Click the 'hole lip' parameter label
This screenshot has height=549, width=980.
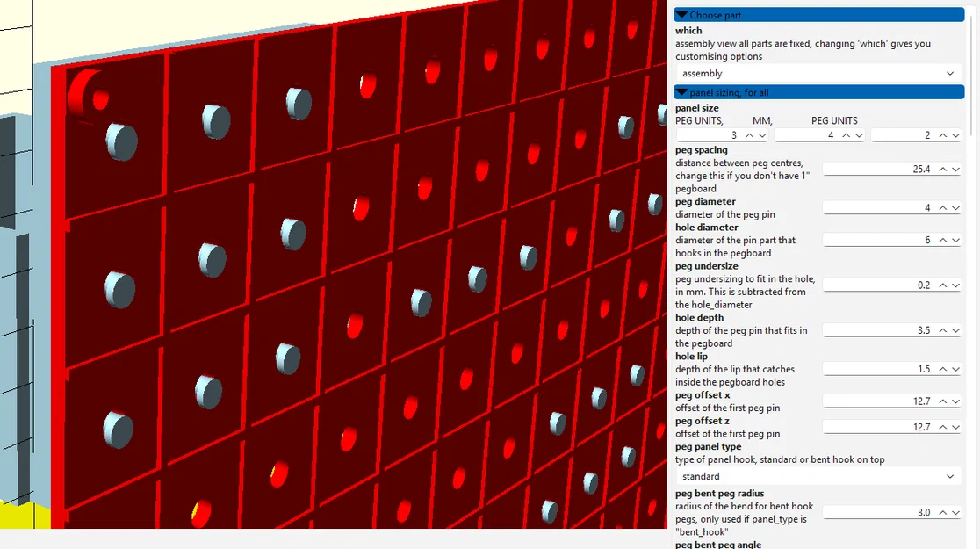691,357
